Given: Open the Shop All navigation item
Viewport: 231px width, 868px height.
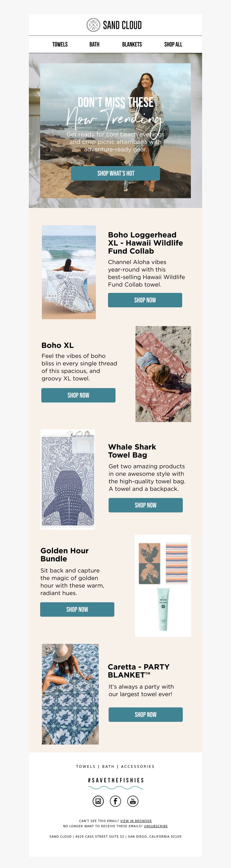Looking at the screenshot, I should click(x=173, y=44).
